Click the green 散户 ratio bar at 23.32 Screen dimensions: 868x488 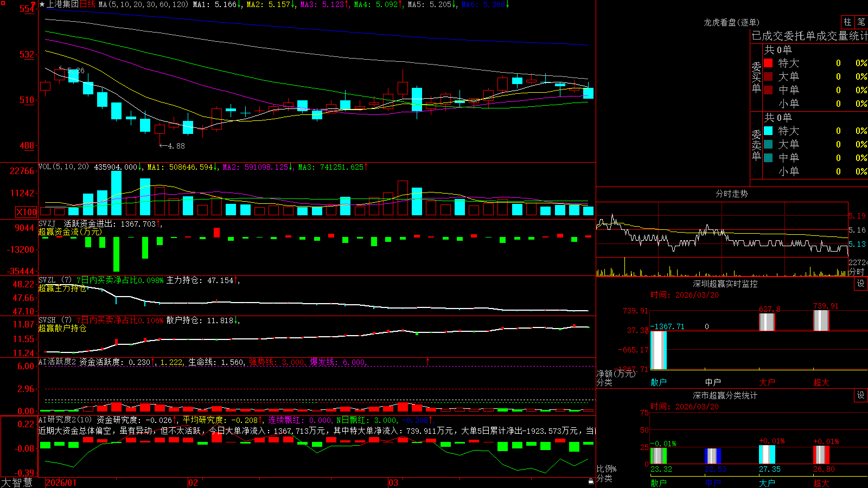[659, 455]
